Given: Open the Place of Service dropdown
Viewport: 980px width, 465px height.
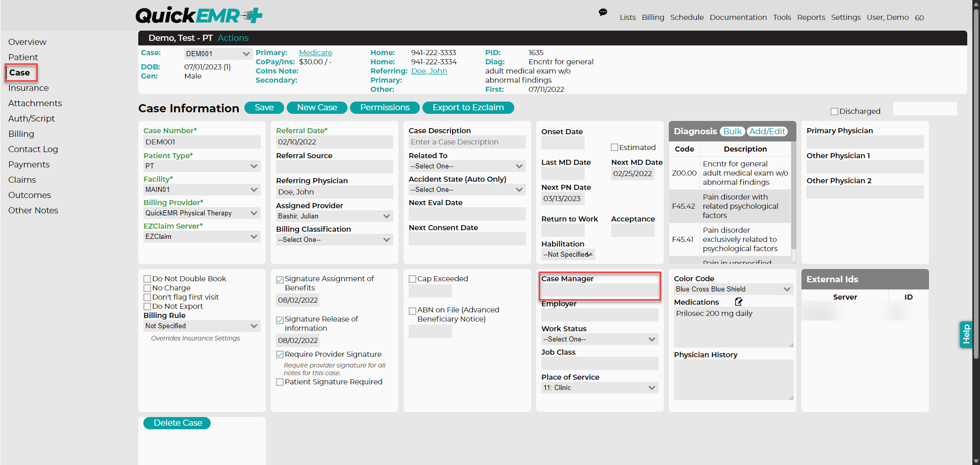Looking at the screenshot, I should point(600,387).
